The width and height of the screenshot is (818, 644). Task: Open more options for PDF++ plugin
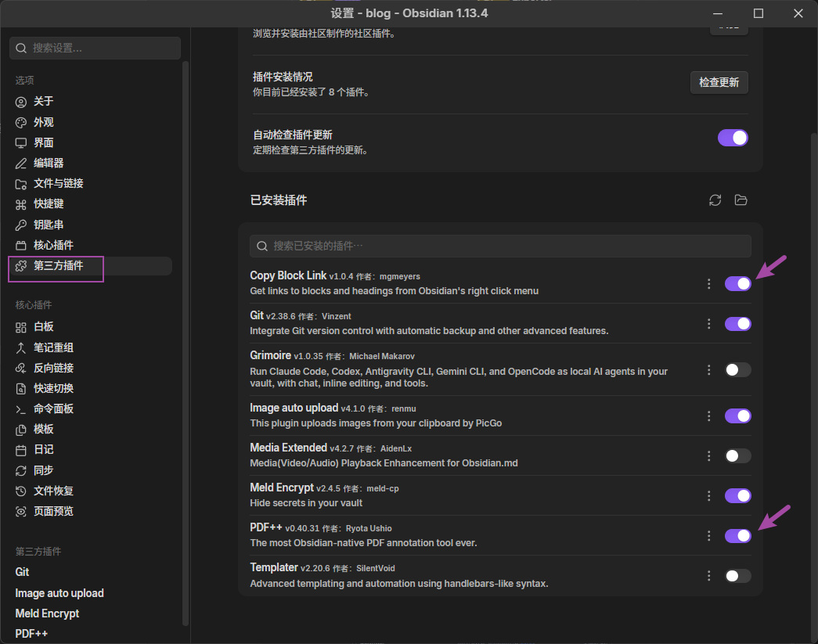click(x=708, y=535)
